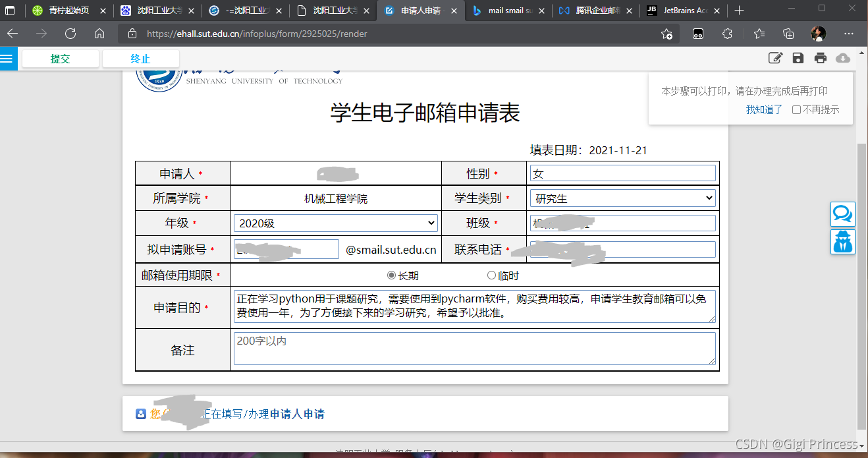The width and height of the screenshot is (868, 458).
Task: Switch to the mail smail tab
Action: point(508,11)
